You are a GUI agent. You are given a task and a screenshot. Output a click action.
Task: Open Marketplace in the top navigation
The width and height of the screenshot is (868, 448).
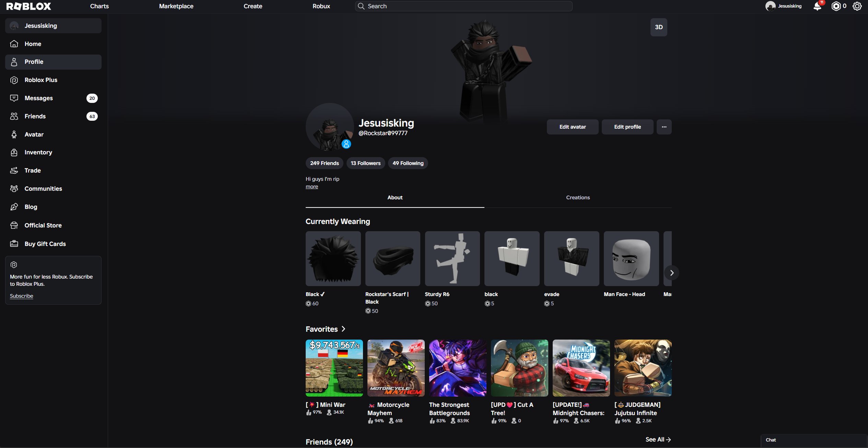176,6
